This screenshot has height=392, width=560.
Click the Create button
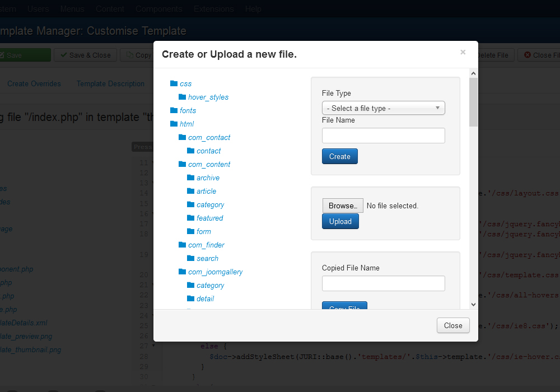pyautogui.click(x=339, y=156)
